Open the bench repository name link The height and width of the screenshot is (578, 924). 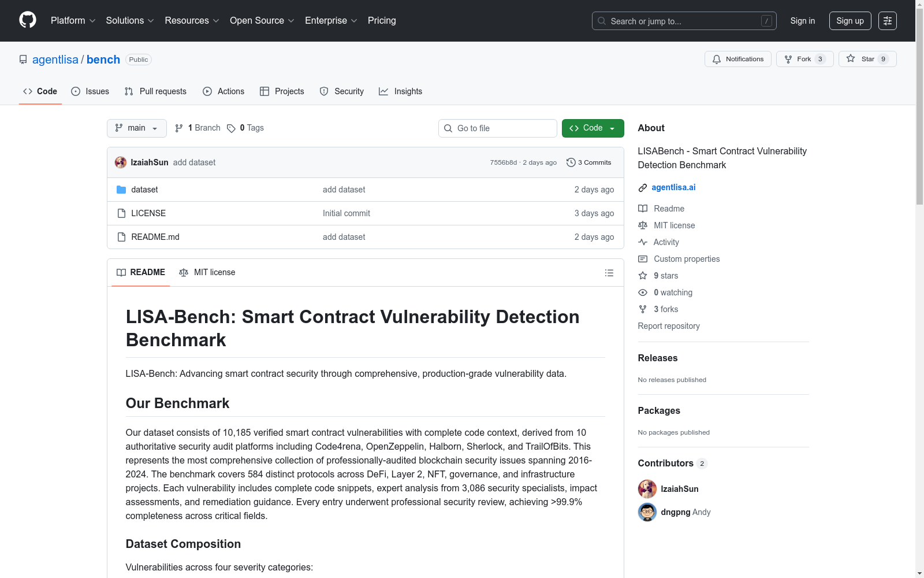103,60
